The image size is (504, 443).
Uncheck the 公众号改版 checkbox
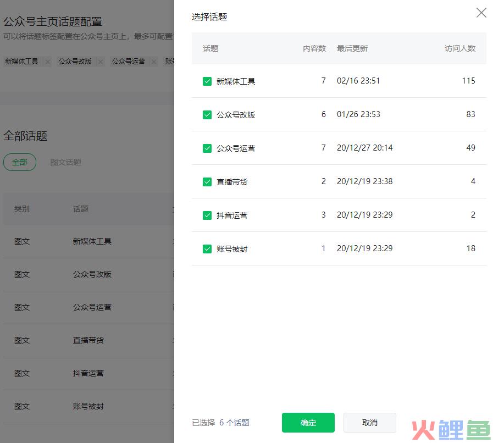207,115
